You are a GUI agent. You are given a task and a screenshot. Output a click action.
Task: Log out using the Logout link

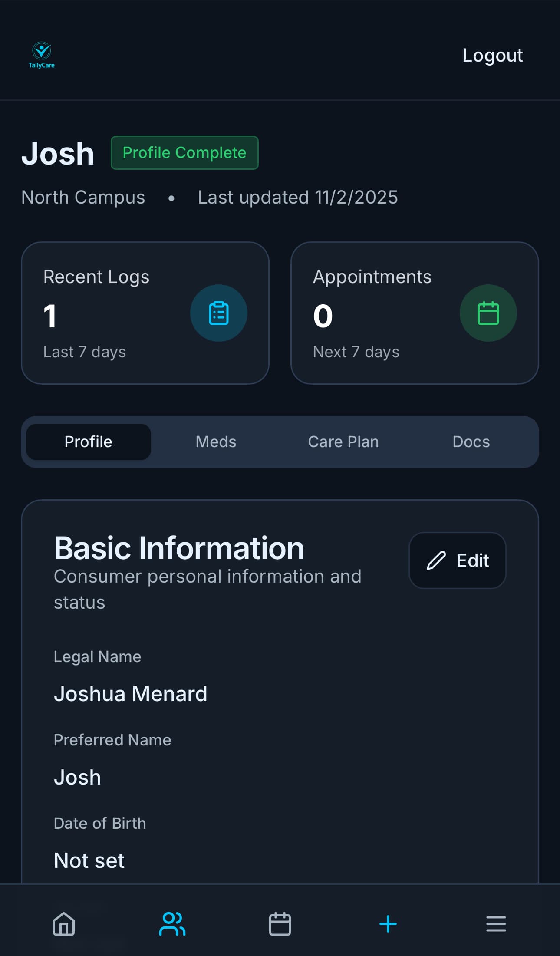[492, 56]
